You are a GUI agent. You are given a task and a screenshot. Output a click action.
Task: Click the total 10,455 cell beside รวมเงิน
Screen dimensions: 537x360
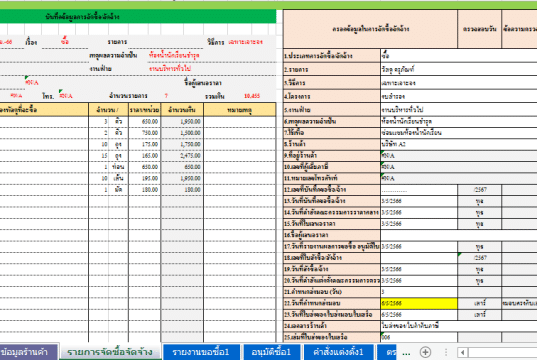(x=252, y=96)
